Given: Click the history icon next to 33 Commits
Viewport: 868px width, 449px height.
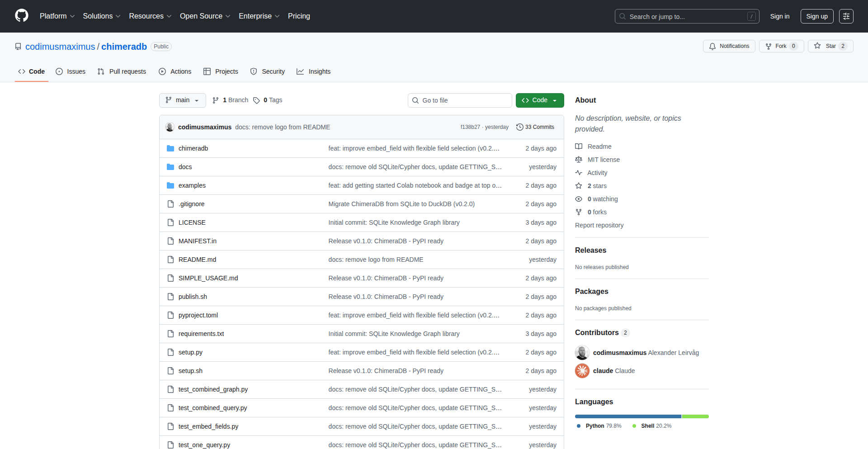Looking at the screenshot, I should [519, 127].
